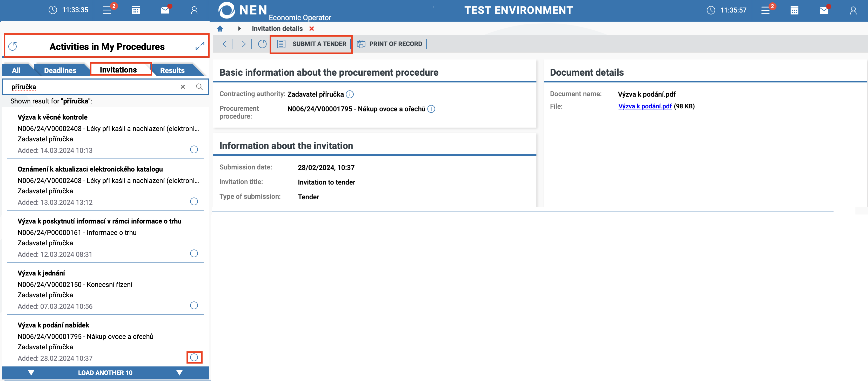The image size is (868, 381).
Task: Open notifications list with badge 2
Action: (765, 10)
